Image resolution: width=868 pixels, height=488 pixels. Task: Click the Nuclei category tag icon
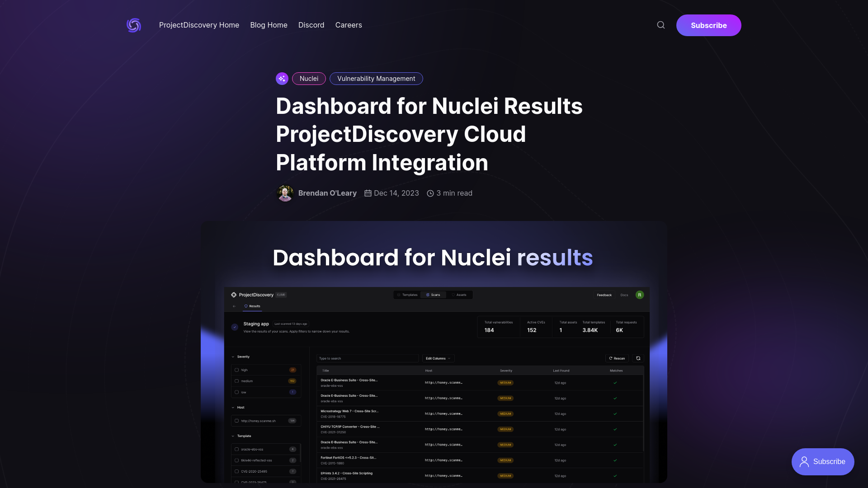tap(281, 78)
